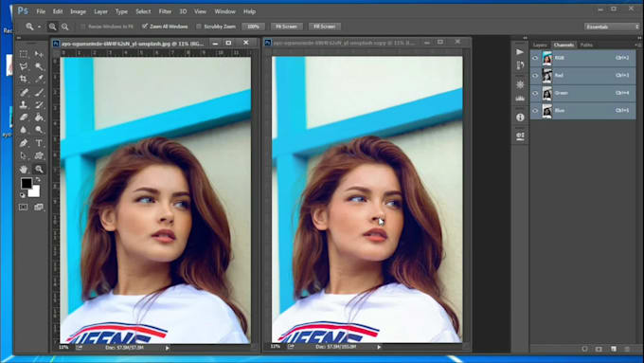This screenshot has width=644, height=363.
Task: Click the Fill Screen button
Action: pyautogui.click(x=325, y=27)
